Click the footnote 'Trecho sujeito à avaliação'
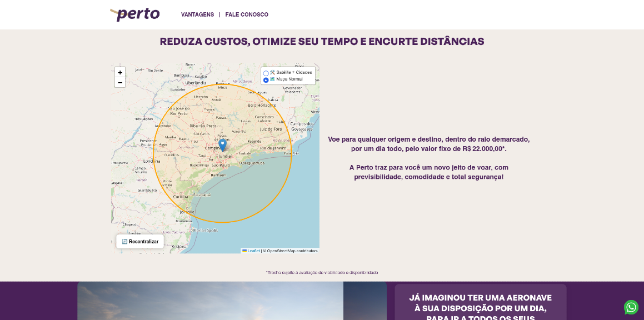This screenshot has height=320, width=644. (x=322, y=272)
